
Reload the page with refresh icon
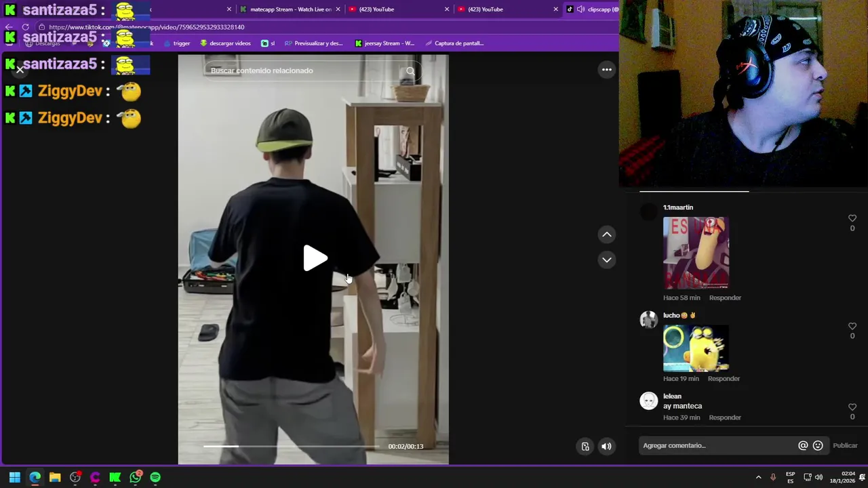pyautogui.click(x=25, y=27)
